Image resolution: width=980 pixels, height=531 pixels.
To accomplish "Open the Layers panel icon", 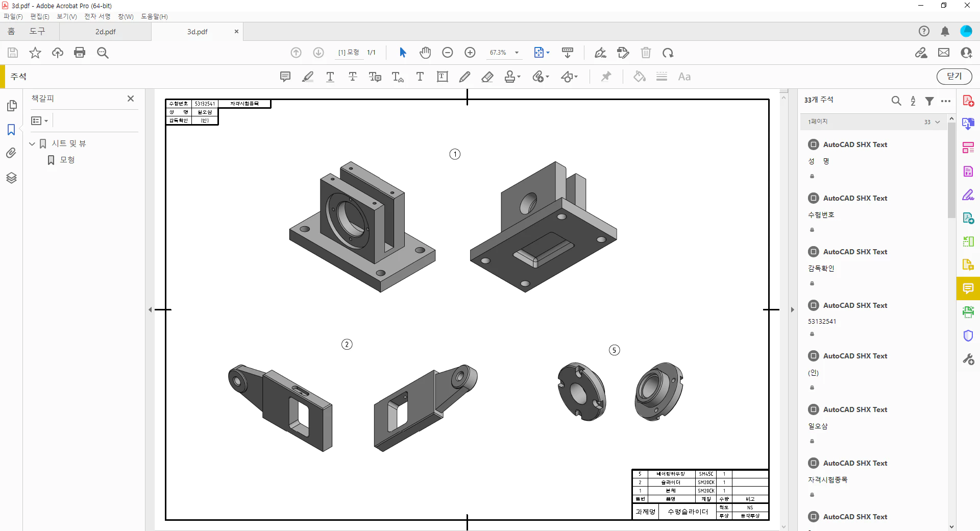I will coord(11,178).
